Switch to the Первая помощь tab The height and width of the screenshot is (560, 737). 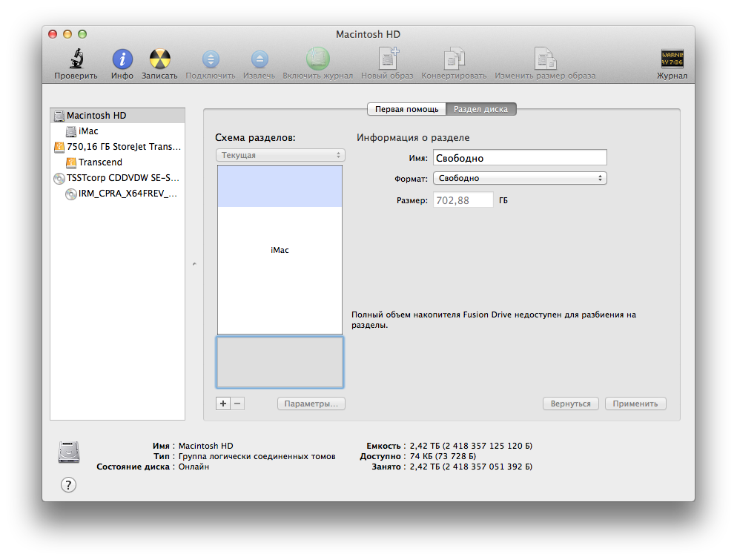coord(406,109)
